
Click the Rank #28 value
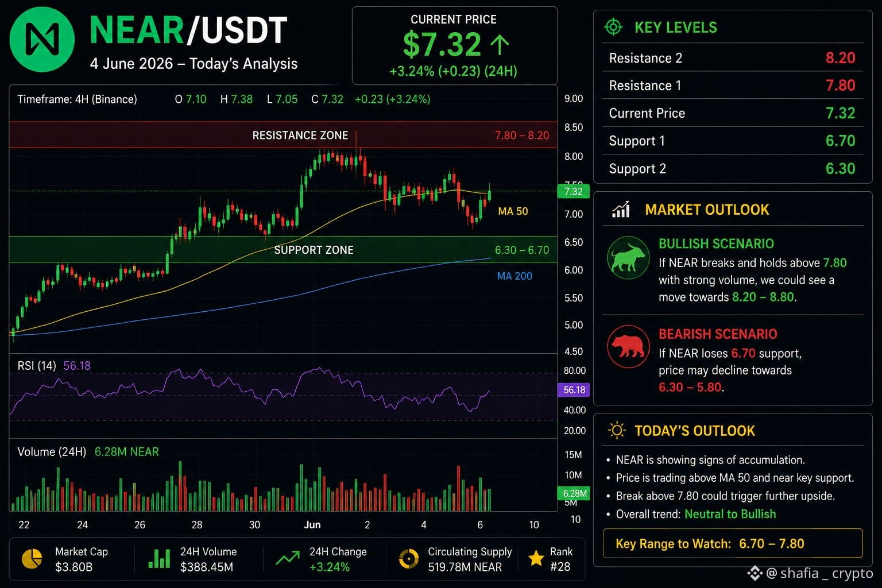pos(560,567)
